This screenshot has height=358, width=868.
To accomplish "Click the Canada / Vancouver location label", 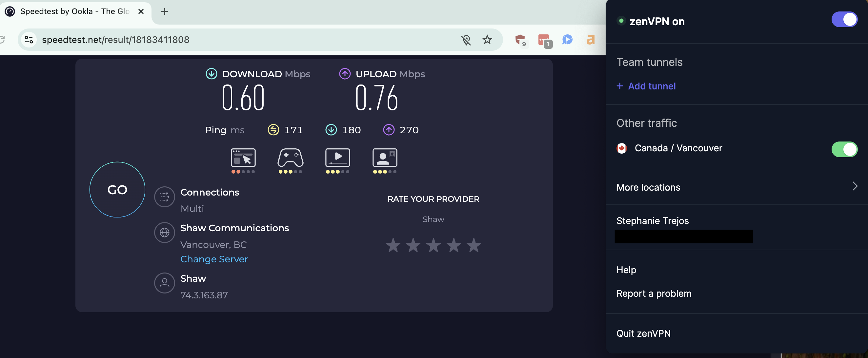I will (x=678, y=148).
